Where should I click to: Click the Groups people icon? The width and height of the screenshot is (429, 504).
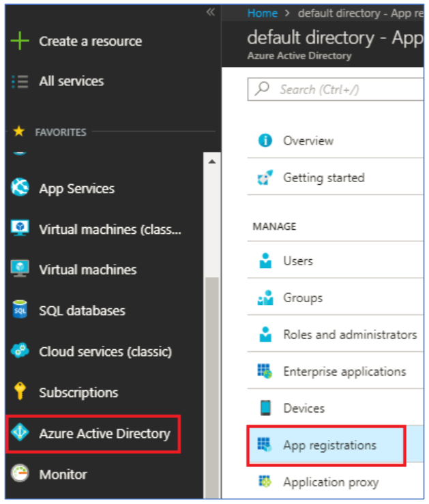click(x=265, y=297)
